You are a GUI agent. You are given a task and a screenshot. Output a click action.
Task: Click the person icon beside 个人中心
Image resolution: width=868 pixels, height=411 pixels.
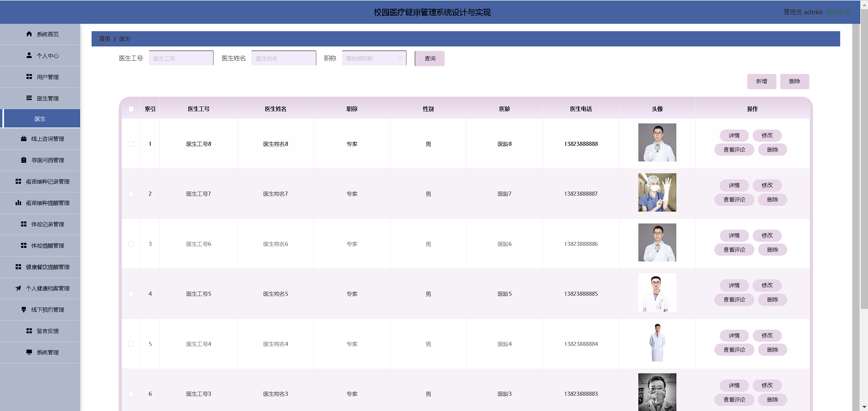point(29,55)
